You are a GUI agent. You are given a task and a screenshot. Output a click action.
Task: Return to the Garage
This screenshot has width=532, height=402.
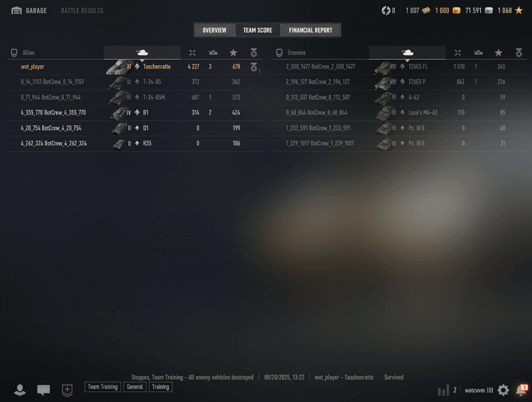pos(29,10)
